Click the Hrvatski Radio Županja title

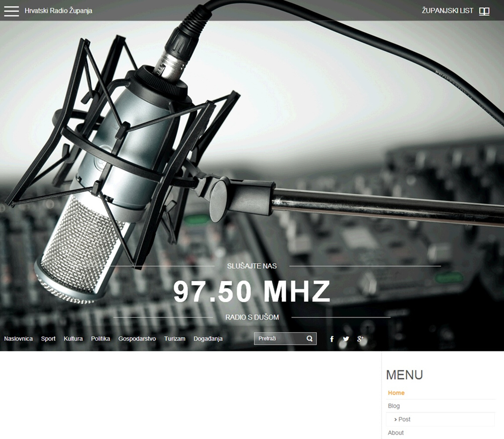coord(58,11)
